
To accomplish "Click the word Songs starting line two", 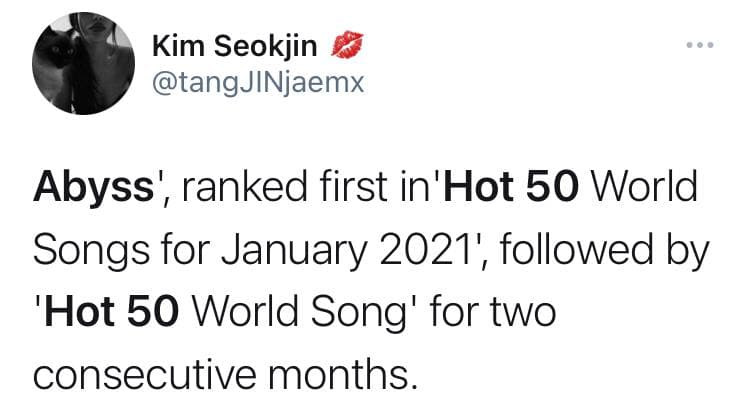I will click(91, 250).
